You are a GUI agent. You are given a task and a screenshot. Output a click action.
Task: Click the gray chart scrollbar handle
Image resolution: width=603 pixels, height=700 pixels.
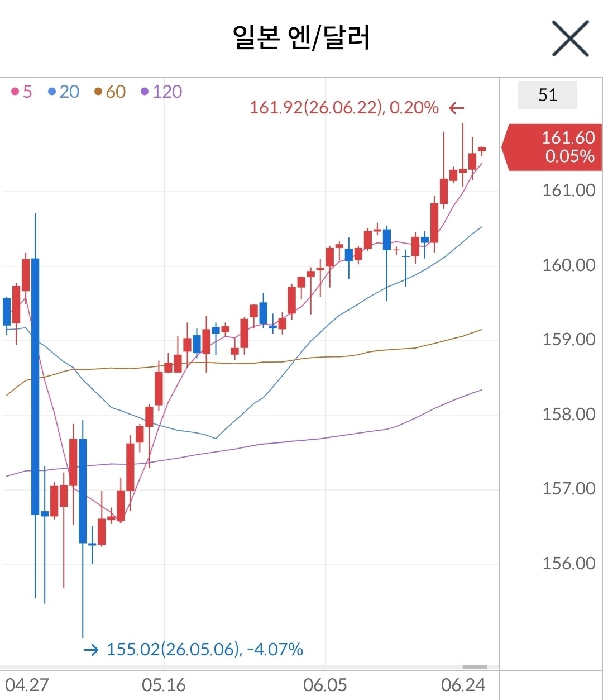click(475, 667)
